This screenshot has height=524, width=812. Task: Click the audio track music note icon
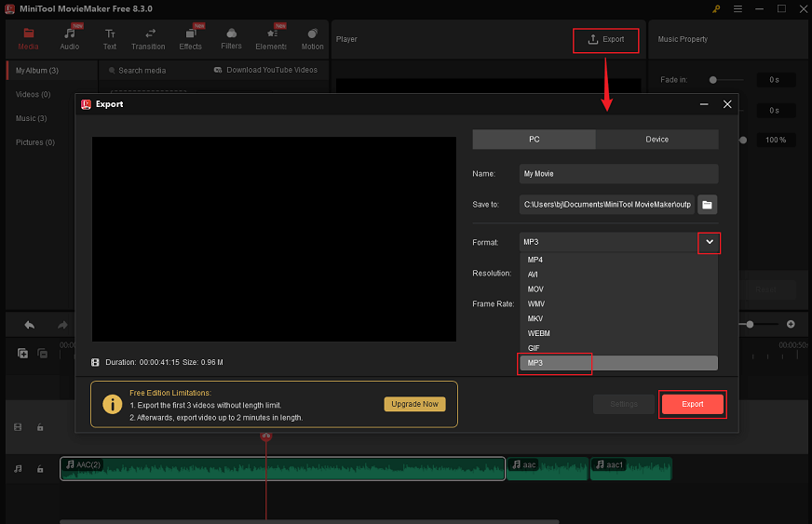(18, 468)
